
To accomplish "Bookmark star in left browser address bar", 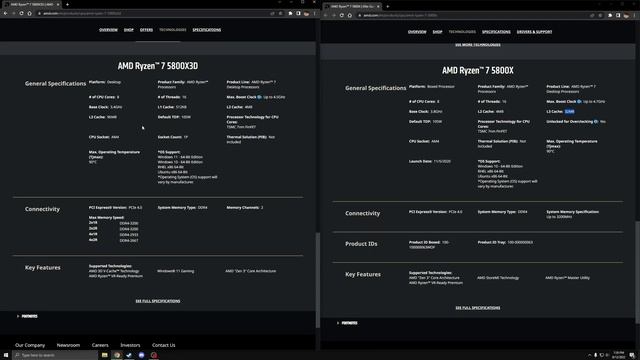I will [280, 13].
